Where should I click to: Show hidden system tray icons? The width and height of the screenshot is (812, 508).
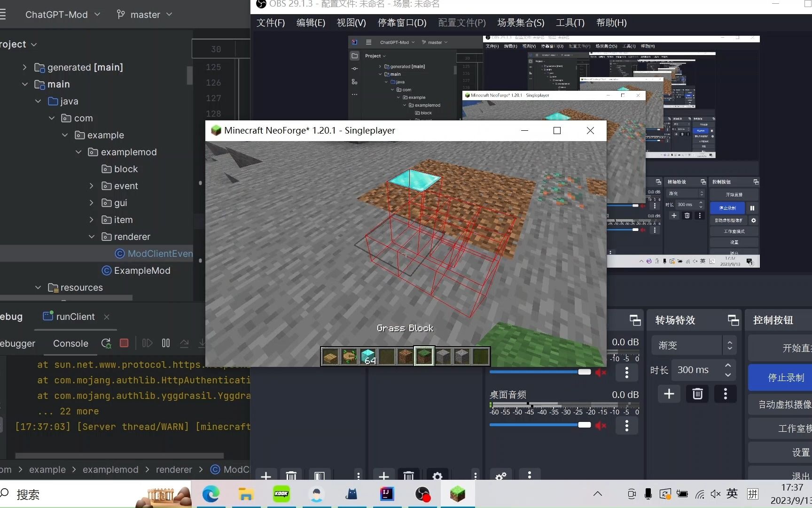pyautogui.click(x=598, y=493)
